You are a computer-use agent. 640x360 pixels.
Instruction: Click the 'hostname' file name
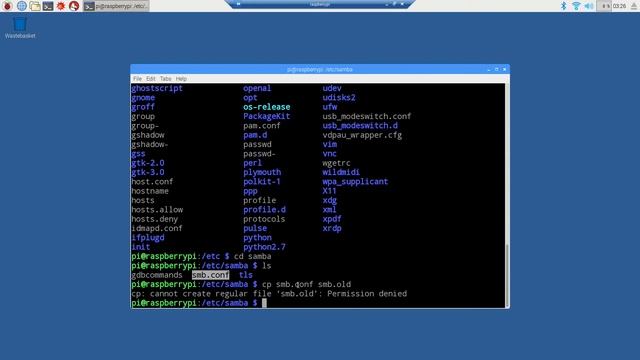[x=150, y=191]
